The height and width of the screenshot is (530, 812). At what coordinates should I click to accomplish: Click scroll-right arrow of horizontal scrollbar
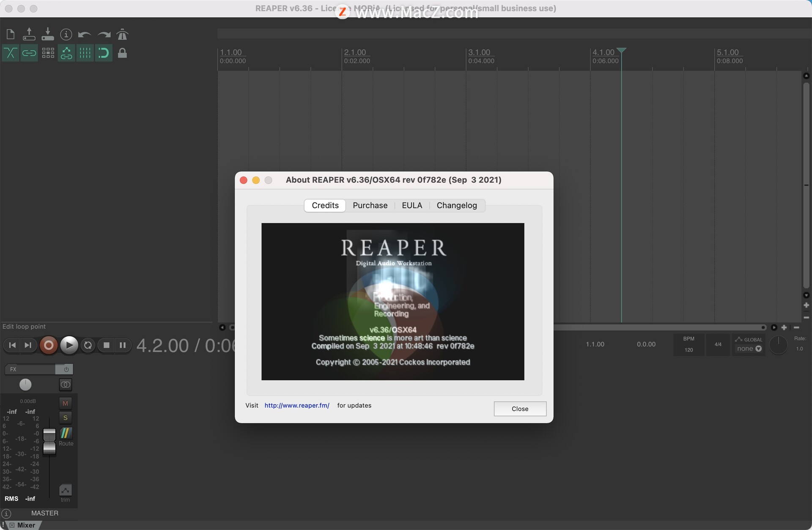tap(774, 327)
